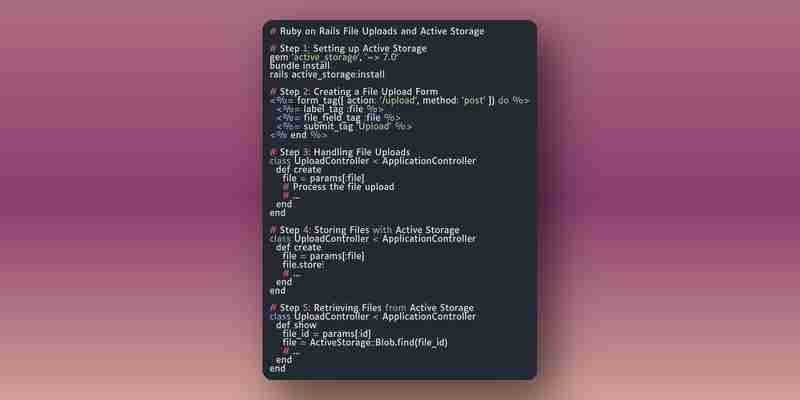Select the "label_tag :file" line
This screenshot has width=800, height=400.
pyautogui.click(x=330, y=109)
